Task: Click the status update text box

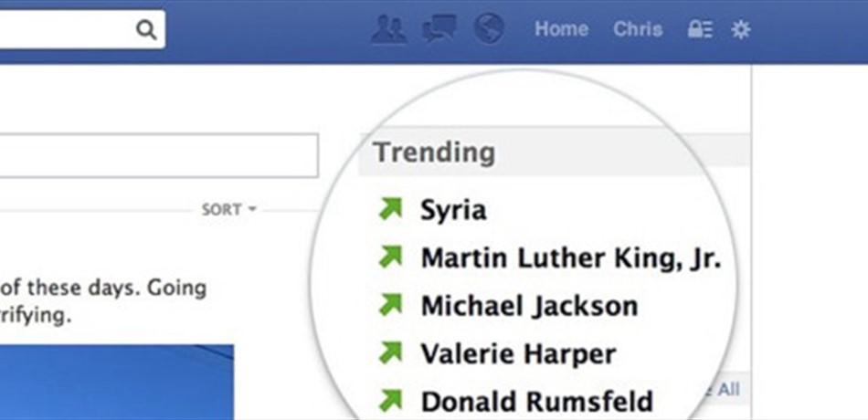Action: click(159, 155)
